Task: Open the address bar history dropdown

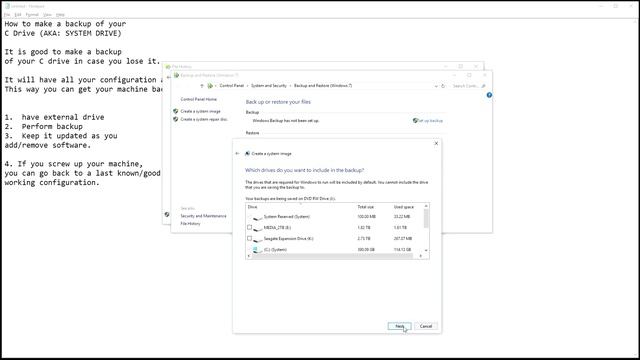Action: coord(436,86)
